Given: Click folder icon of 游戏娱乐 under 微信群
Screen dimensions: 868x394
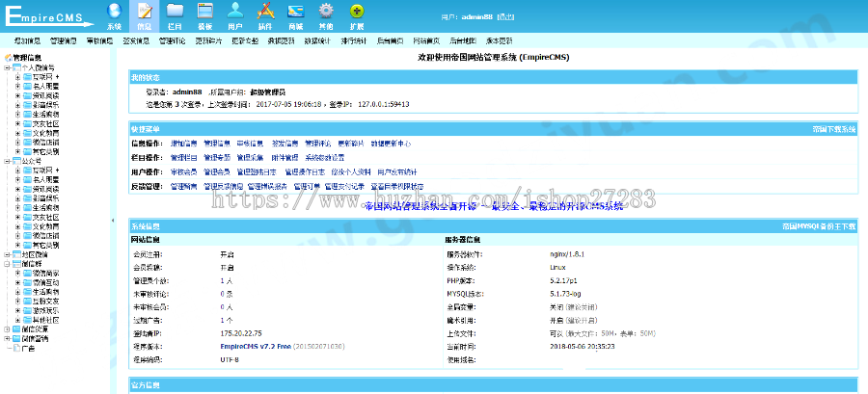Looking at the screenshot, I should point(27,310).
